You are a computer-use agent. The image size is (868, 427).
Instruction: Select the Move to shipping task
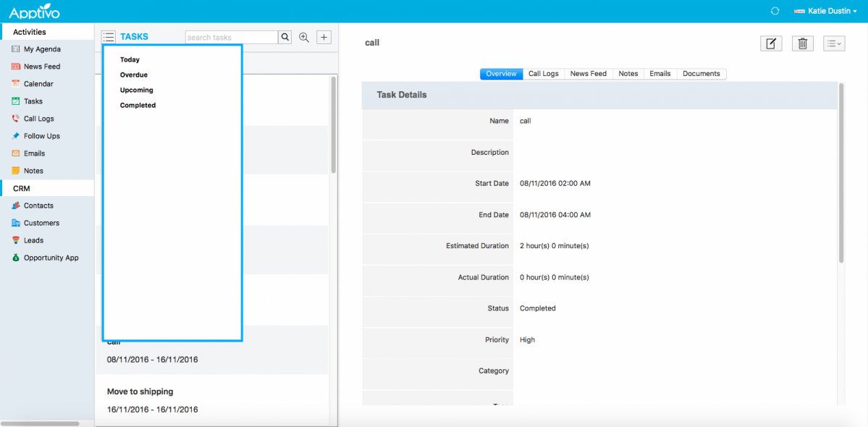click(x=140, y=392)
